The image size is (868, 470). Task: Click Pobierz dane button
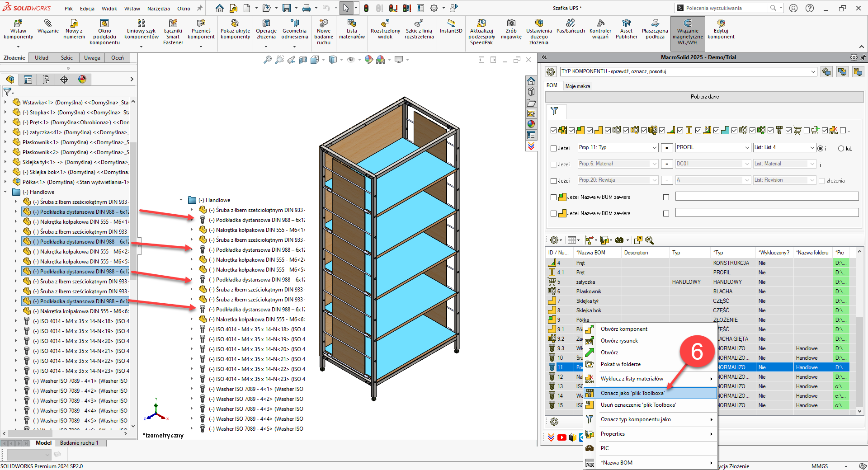704,97
